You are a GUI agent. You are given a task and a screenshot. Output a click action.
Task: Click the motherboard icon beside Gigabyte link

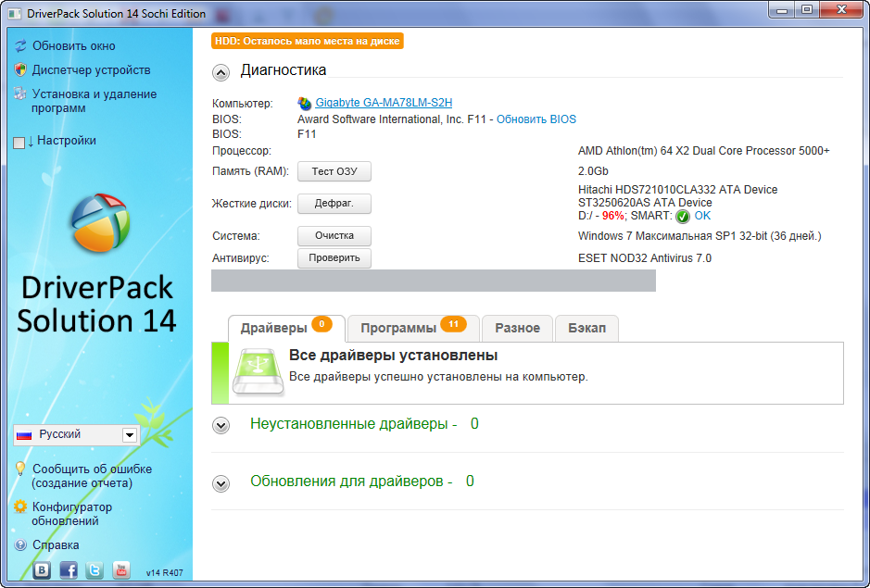[305, 103]
